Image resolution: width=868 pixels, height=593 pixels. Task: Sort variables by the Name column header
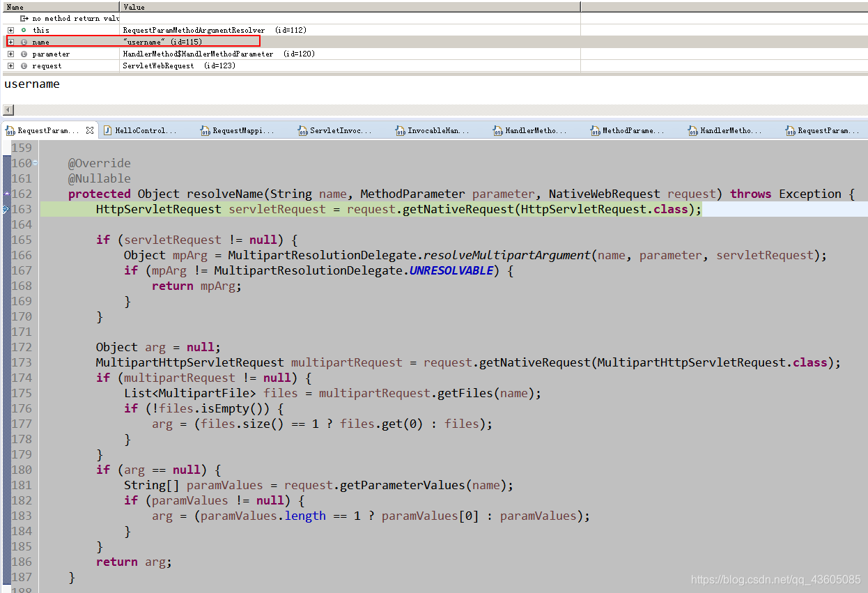click(x=60, y=6)
